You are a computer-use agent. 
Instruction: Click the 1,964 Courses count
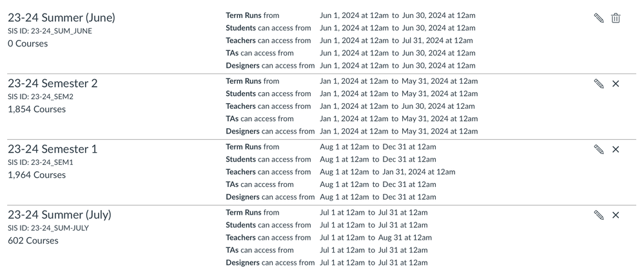tap(37, 175)
